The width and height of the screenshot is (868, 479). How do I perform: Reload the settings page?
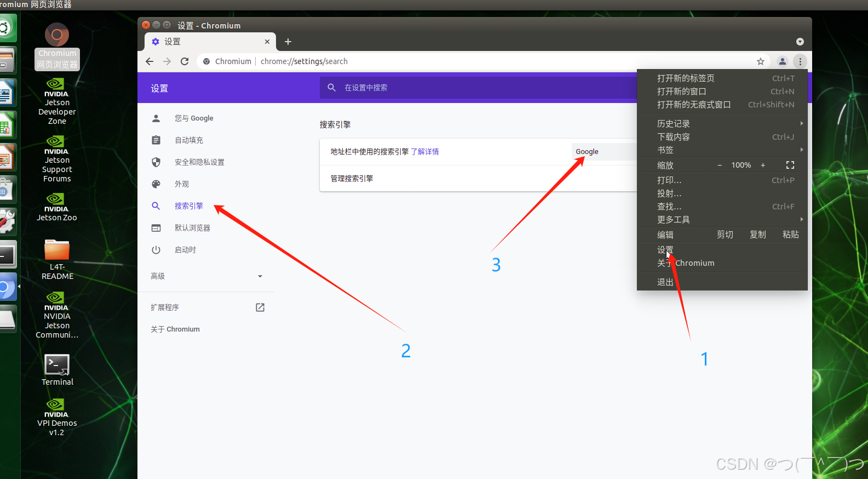tap(185, 61)
